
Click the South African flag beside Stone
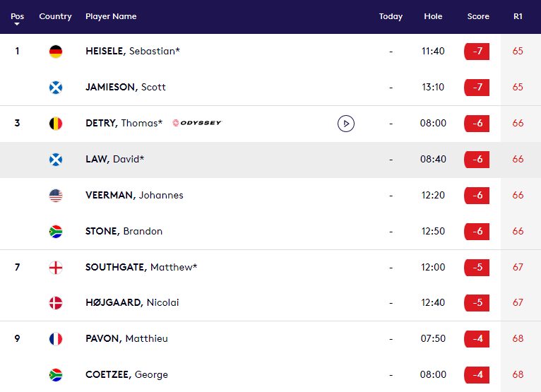pos(56,232)
